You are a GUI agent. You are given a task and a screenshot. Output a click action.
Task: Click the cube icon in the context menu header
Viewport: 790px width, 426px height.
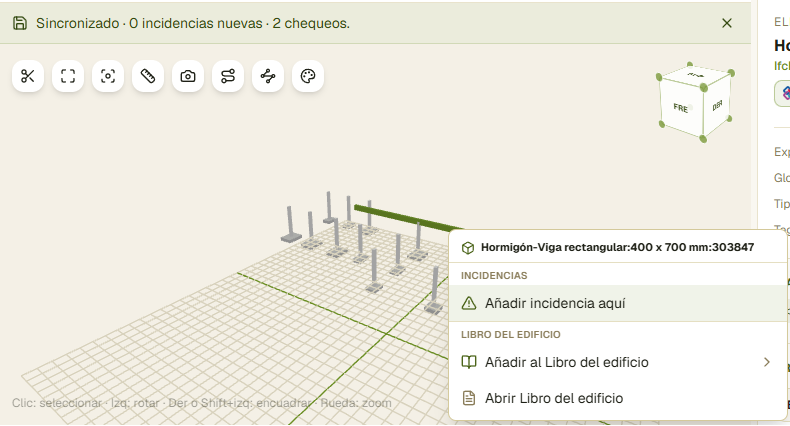[468, 248]
